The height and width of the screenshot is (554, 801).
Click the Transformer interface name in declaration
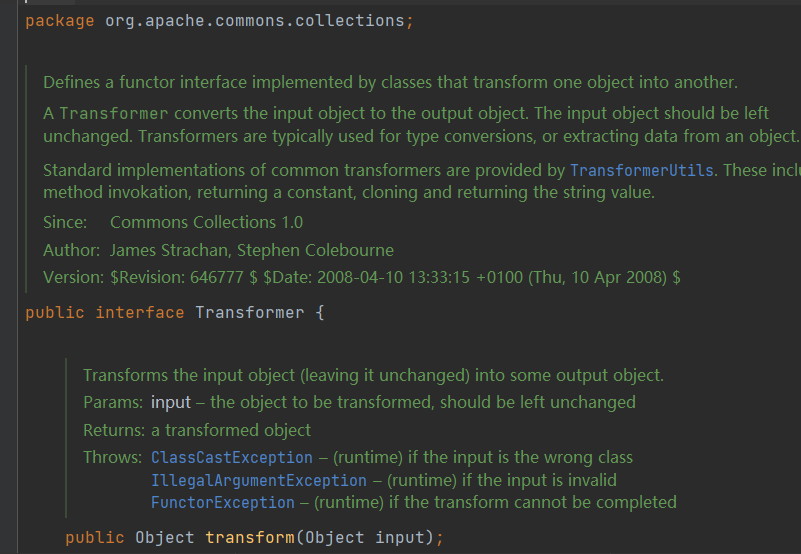pos(249,312)
